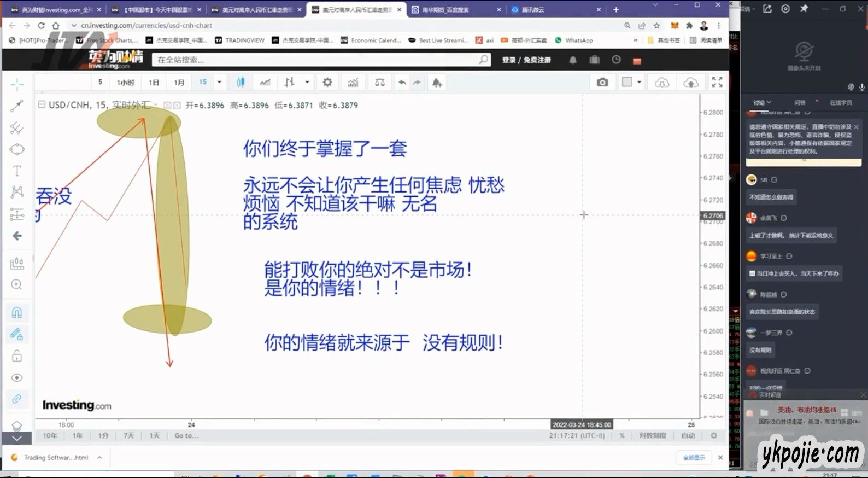Toggle drawings visibility with eye icon

pyautogui.click(x=17, y=378)
